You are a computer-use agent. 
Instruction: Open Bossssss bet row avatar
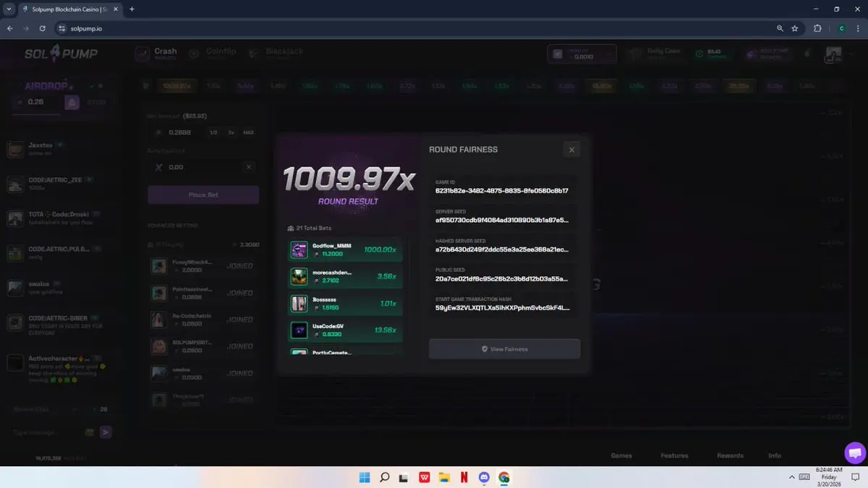(x=299, y=304)
